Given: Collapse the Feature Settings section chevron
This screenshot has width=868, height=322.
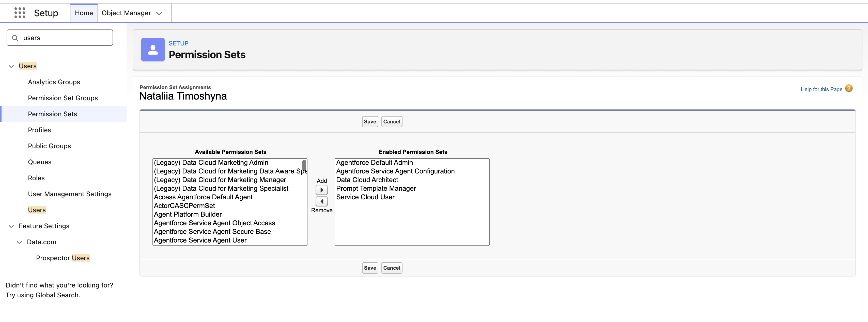Looking at the screenshot, I should tap(11, 226).
